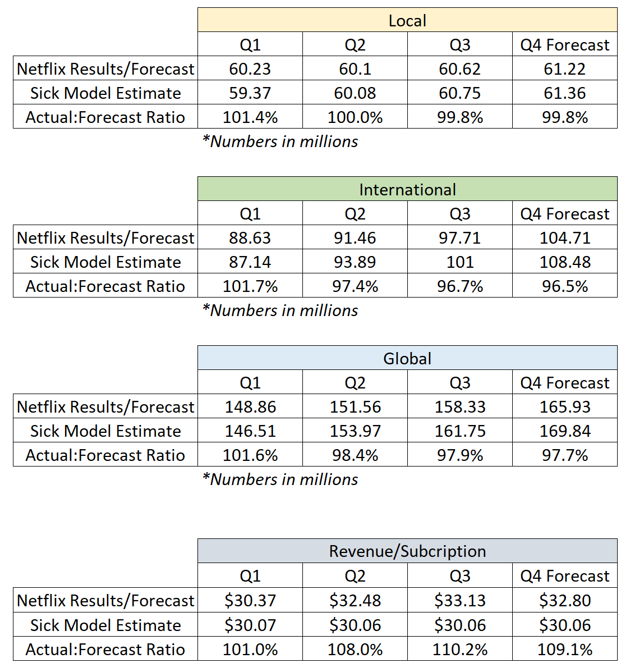The width and height of the screenshot is (630, 672).
Task: Select Local Sick Model Estimate cell 59.37
Action: [250, 93]
